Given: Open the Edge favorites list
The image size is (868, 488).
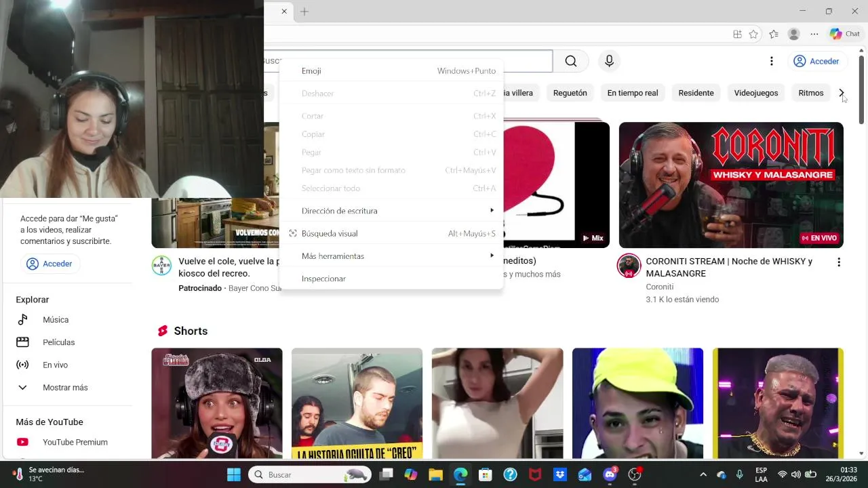Looking at the screenshot, I should 774,34.
